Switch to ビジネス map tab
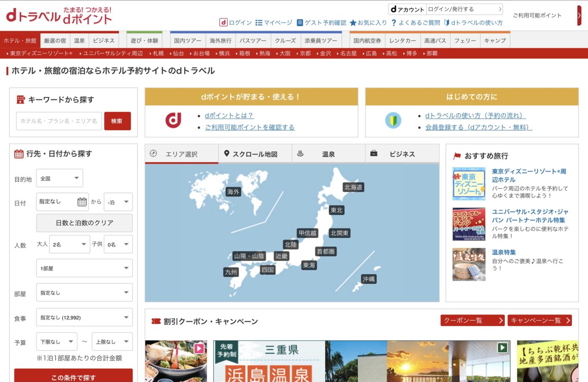The height and width of the screenshot is (382, 588). point(402,154)
